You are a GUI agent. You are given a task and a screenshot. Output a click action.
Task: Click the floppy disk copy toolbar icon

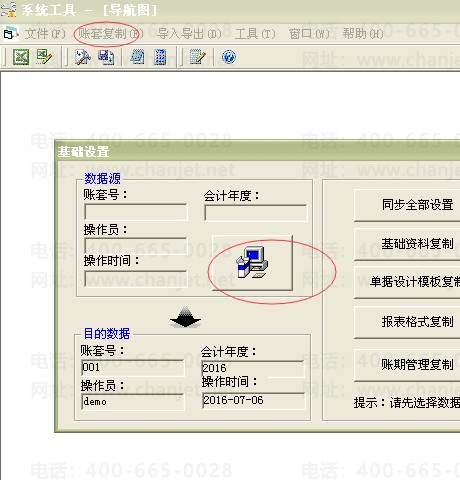(106, 57)
